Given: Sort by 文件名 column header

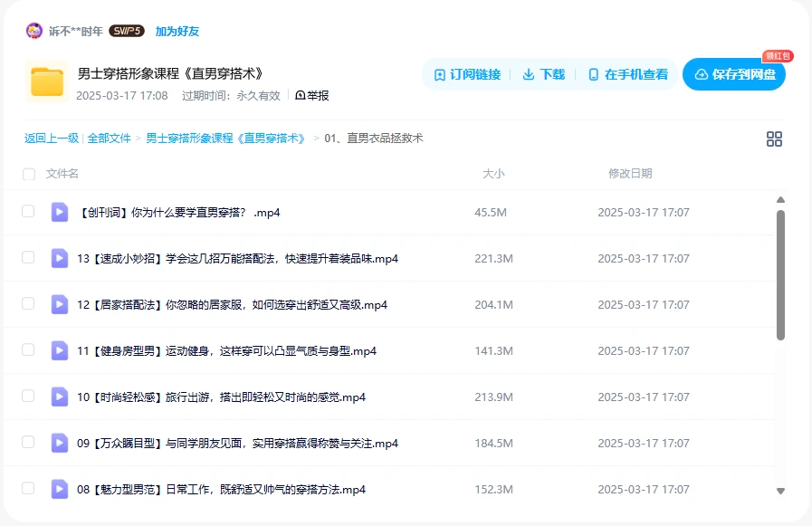Looking at the screenshot, I should (62, 174).
